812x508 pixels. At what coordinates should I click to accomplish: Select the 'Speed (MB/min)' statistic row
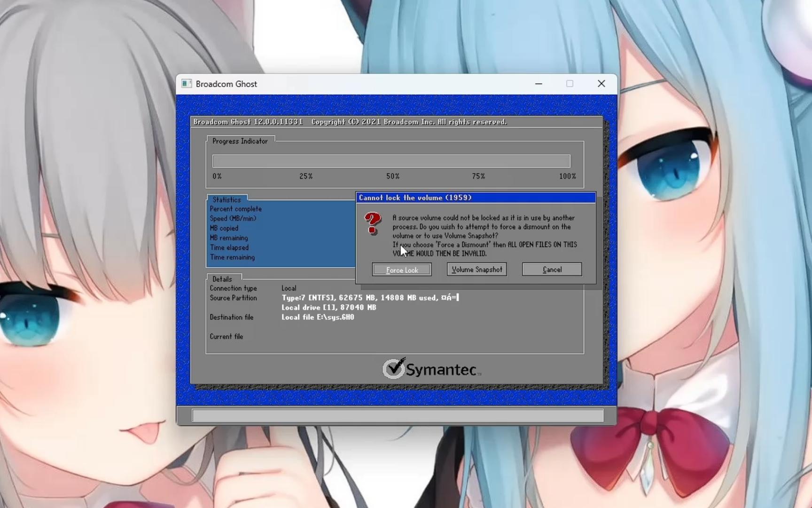(x=233, y=219)
